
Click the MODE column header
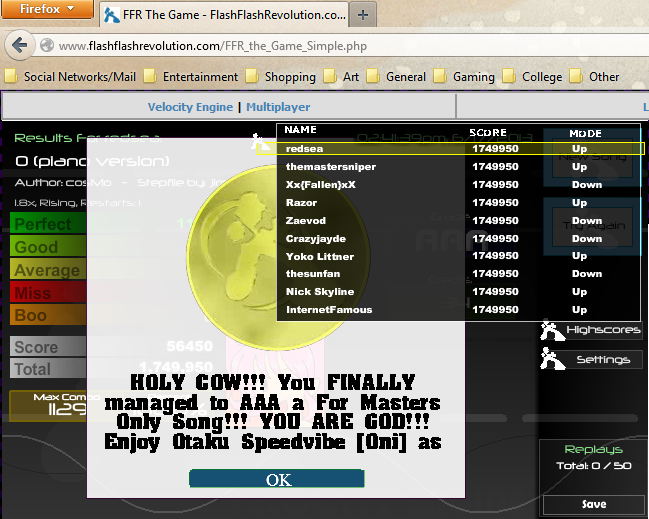tap(585, 133)
